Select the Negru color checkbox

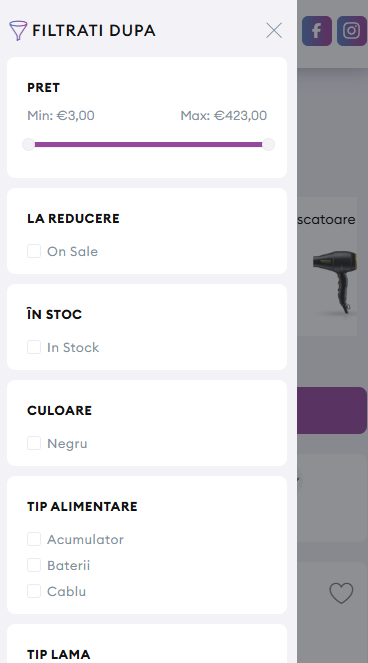(34, 443)
